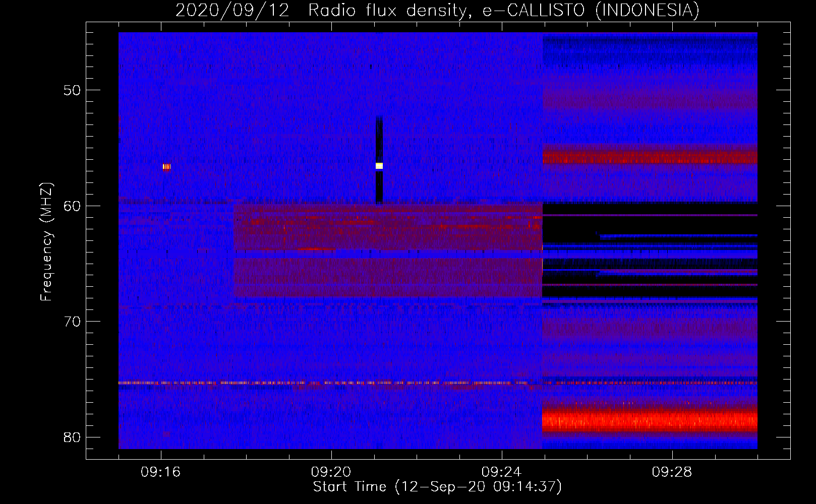816x504 pixels.
Task: Click the plot title "2020/09/12 Radio flux density, e-CALLISTO (INDONESIA)"
Action: [437, 10]
